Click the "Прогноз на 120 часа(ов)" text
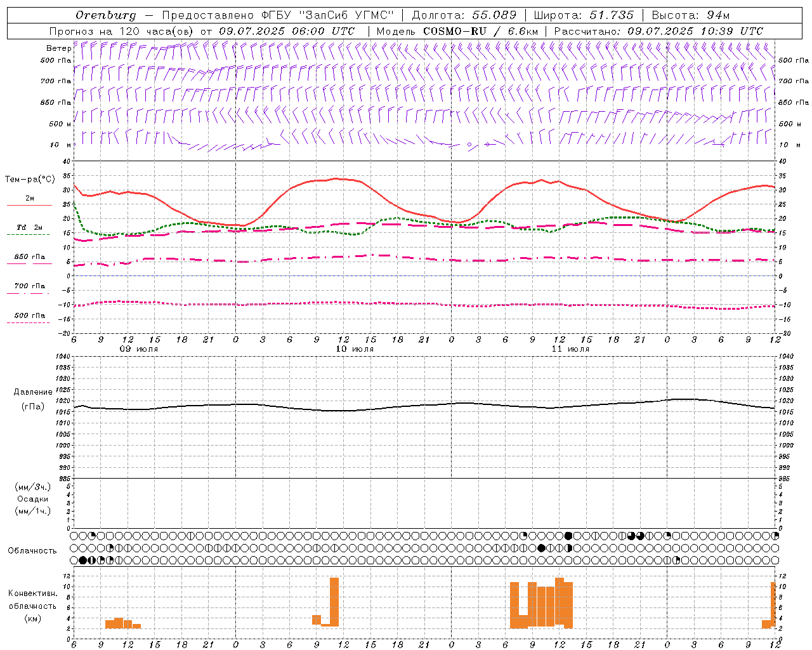This screenshot has width=812, height=650. (122, 31)
